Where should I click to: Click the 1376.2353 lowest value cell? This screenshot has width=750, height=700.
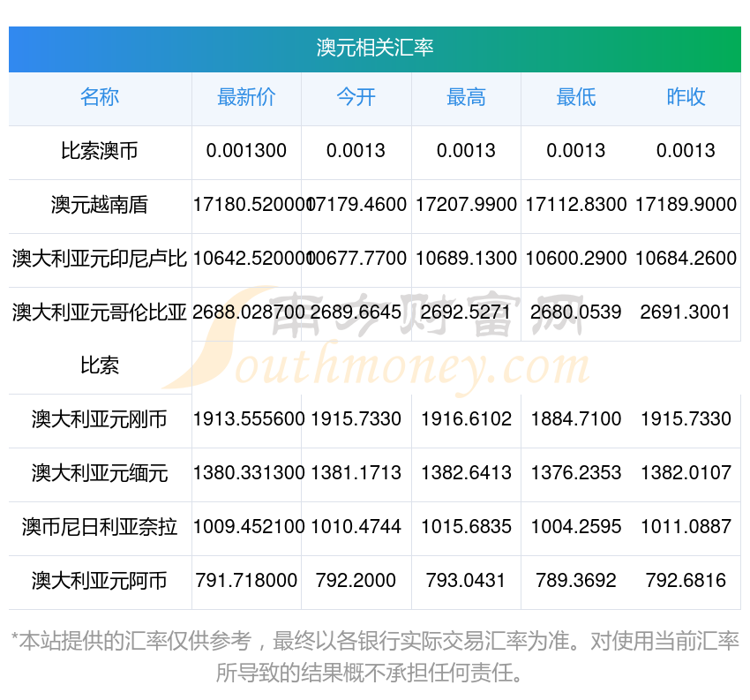coord(576,473)
